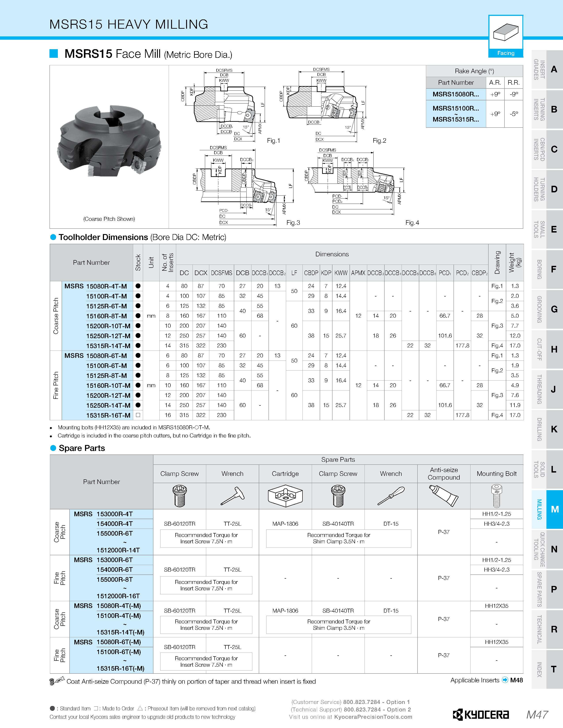Viewport: 563px width, 728px height.
Task: Open the L Solid Tools section tab
Action: 547,469
